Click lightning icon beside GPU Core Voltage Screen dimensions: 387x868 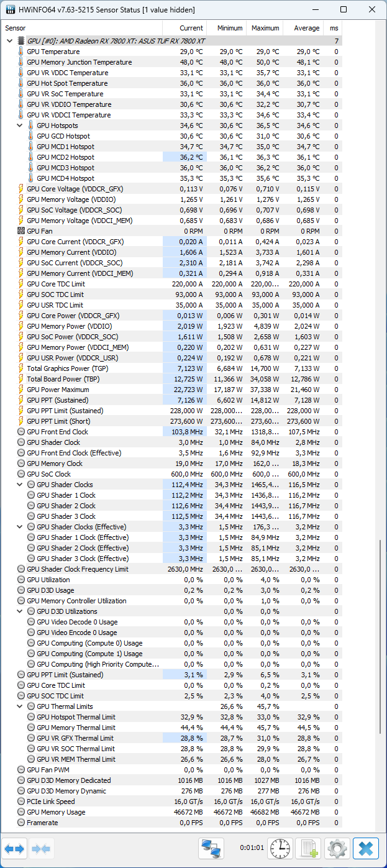[21, 189]
